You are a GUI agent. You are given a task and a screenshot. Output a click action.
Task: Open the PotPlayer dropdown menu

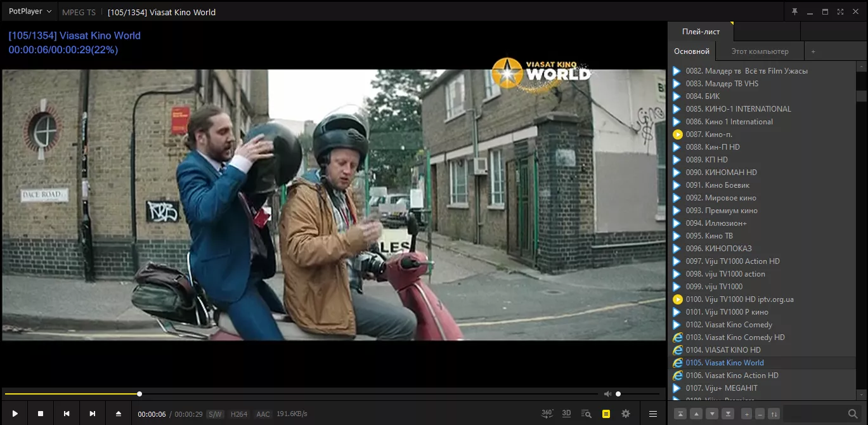tap(30, 11)
